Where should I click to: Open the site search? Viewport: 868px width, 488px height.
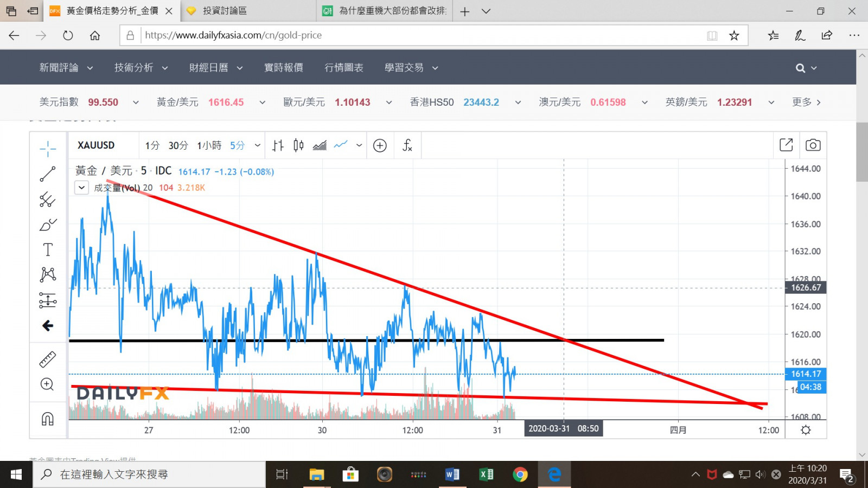pos(801,68)
